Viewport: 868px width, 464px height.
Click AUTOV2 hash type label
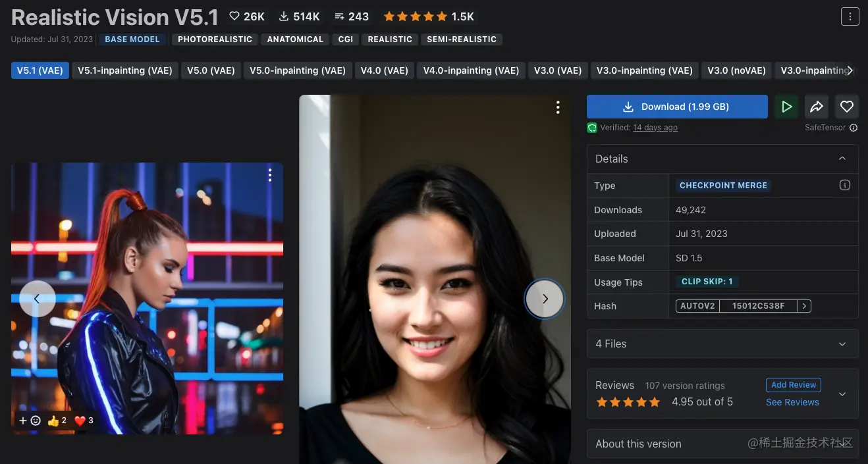point(697,306)
